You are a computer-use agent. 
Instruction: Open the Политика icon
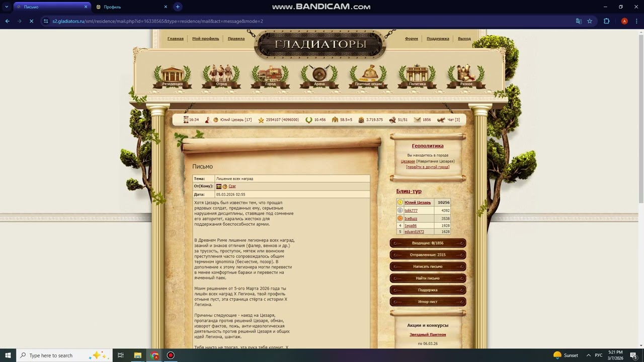pyautogui.click(x=417, y=76)
